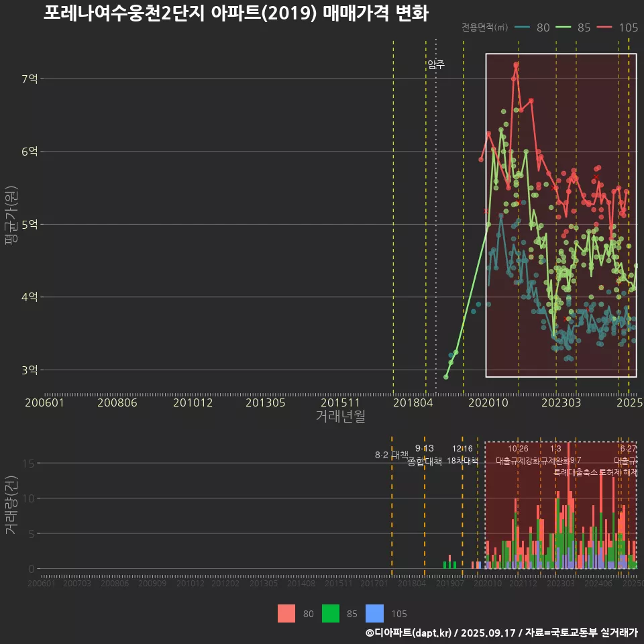Click the 3억 y-axis label

(30, 370)
